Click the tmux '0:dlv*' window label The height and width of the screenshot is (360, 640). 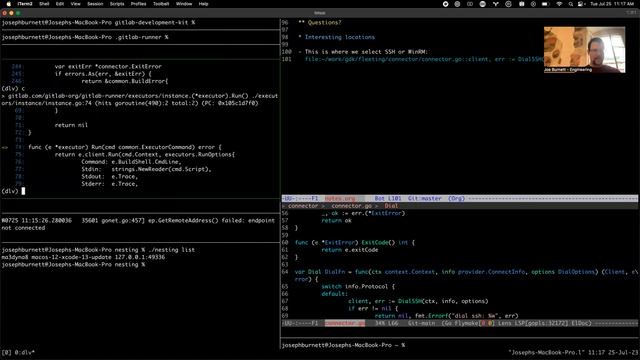point(24,353)
